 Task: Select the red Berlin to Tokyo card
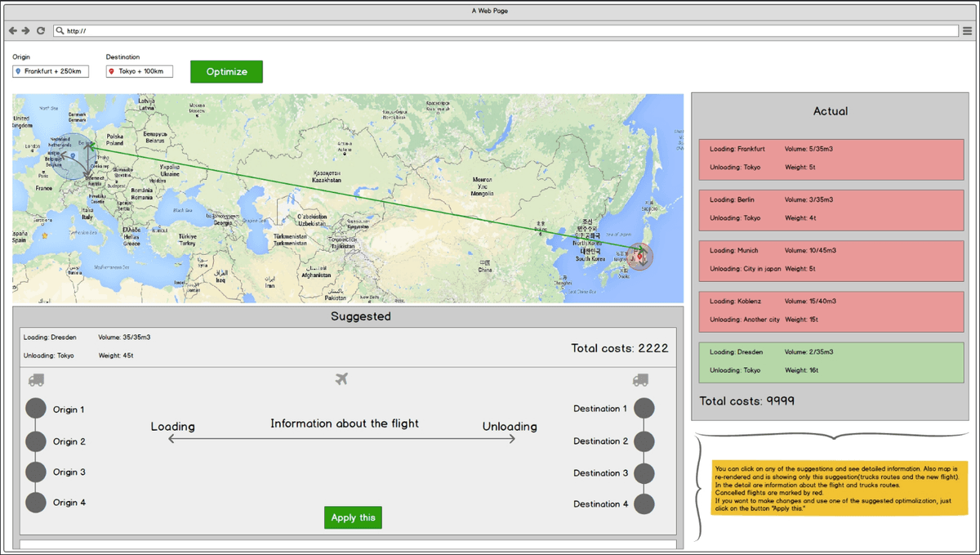[831, 210]
